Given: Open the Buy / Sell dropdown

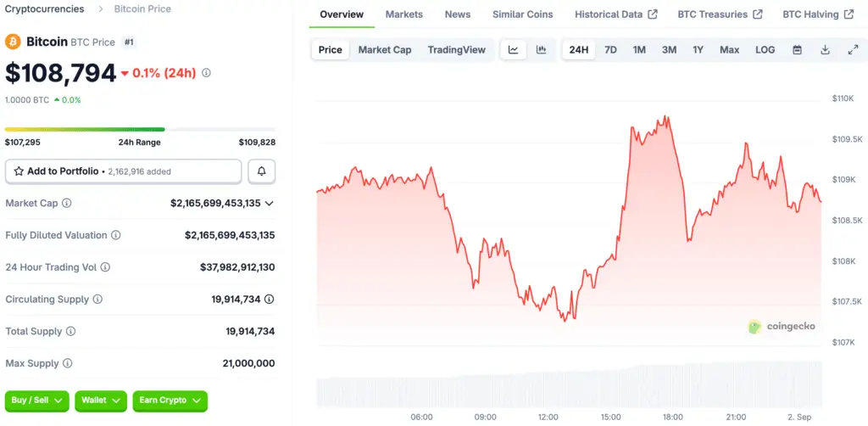Looking at the screenshot, I should (36, 400).
